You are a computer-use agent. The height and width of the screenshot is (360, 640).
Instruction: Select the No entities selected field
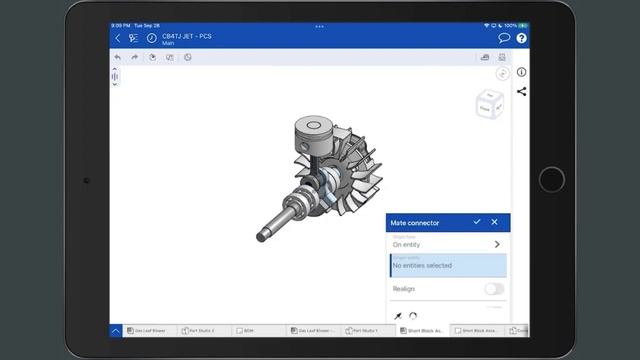(448, 265)
